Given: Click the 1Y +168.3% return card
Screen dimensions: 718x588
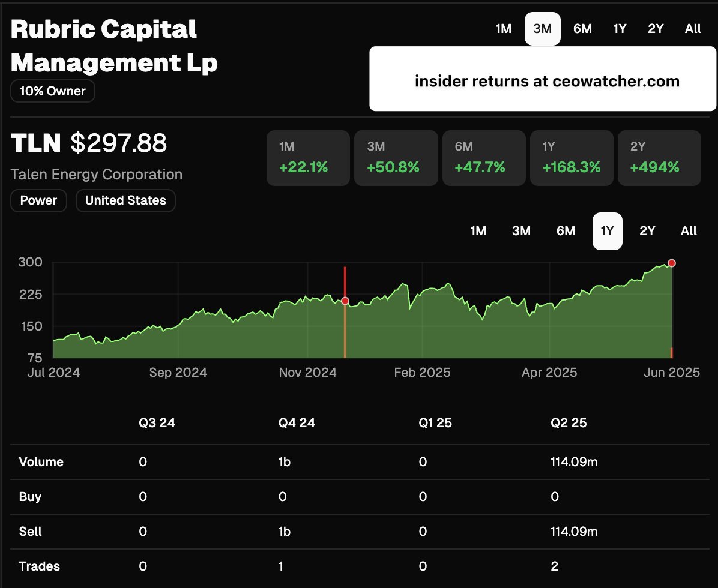Looking at the screenshot, I should pyautogui.click(x=572, y=158).
